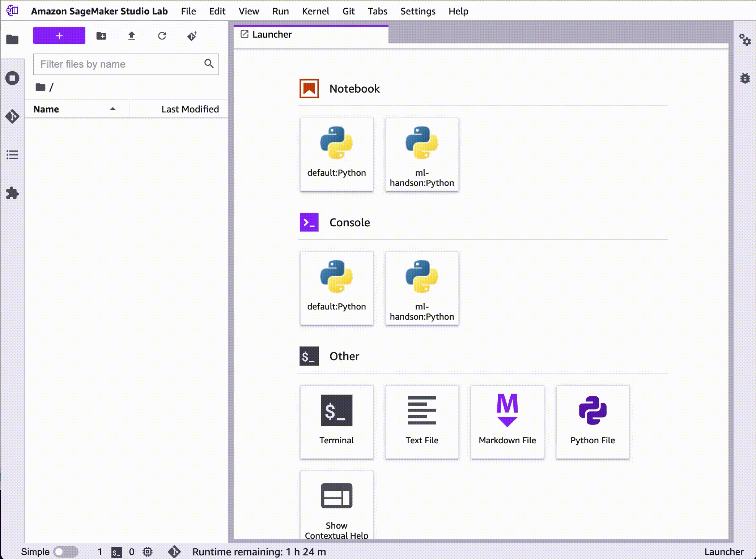Sort files by Name column
Viewport: 756px width, 559px height.
(x=77, y=109)
